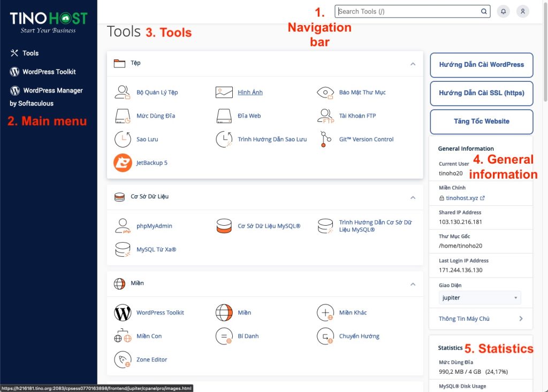Collapse the Miền section chevron
This screenshot has height=392, width=548.
(413, 285)
